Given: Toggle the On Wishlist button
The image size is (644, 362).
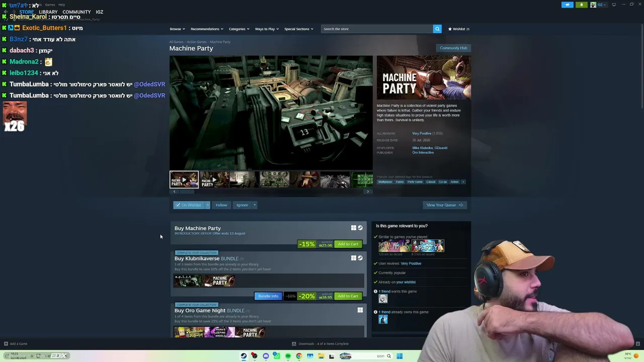Looking at the screenshot, I should point(188,205).
